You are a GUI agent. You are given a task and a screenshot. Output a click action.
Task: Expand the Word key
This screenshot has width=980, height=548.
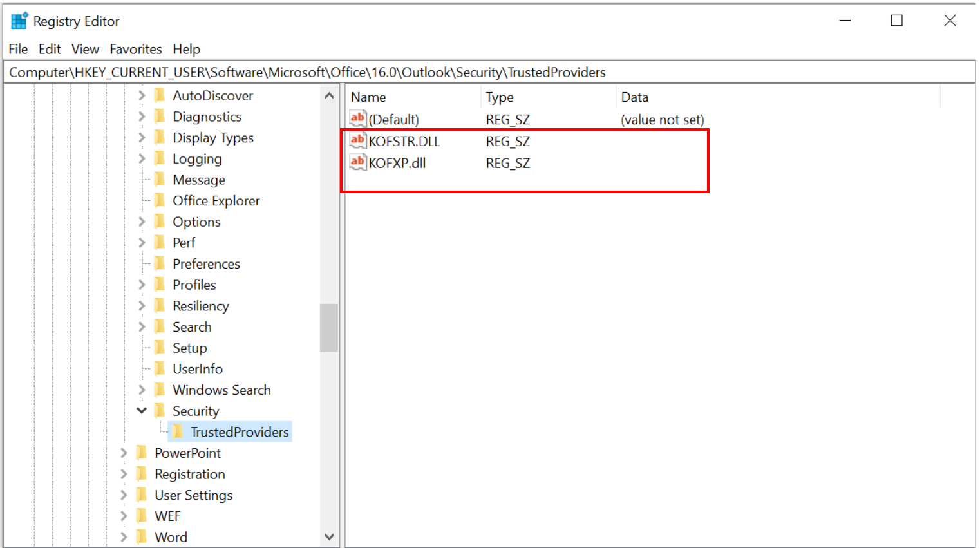click(x=124, y=537)
